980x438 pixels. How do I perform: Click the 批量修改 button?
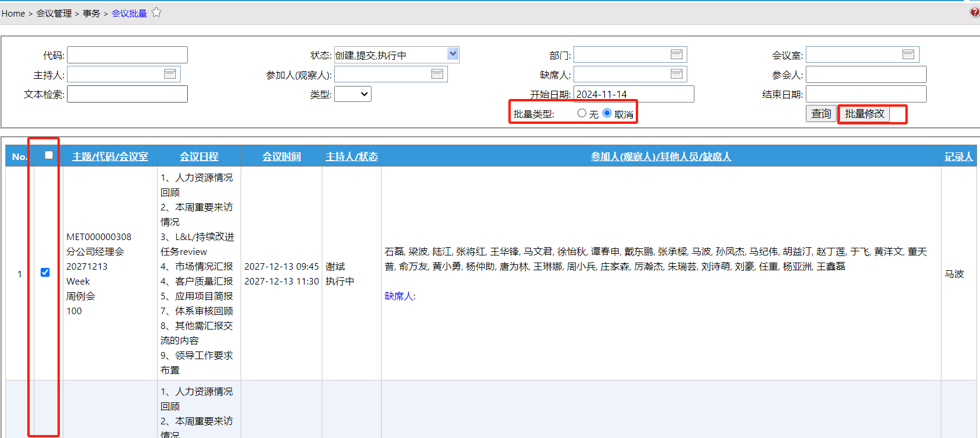click(x=864, y=114)
